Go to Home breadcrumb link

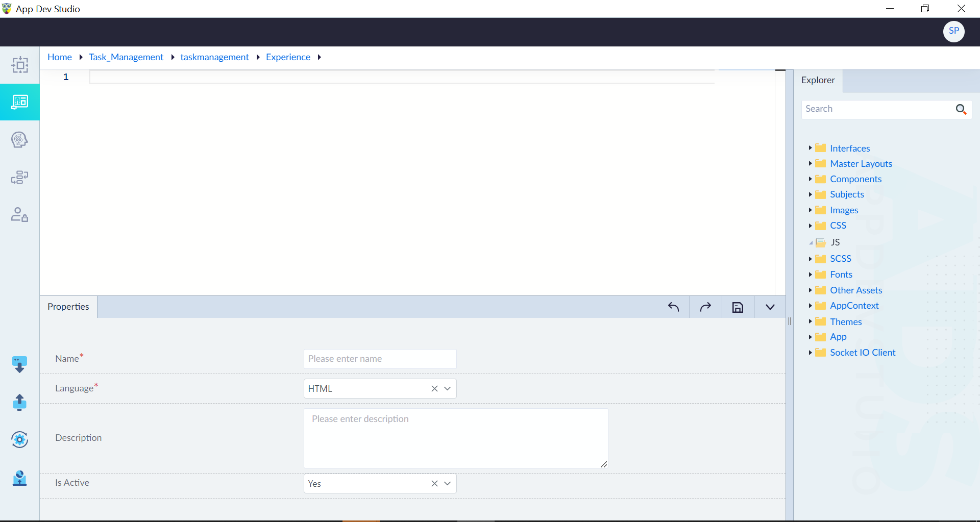pyautogui.click(x=60, y=57)
